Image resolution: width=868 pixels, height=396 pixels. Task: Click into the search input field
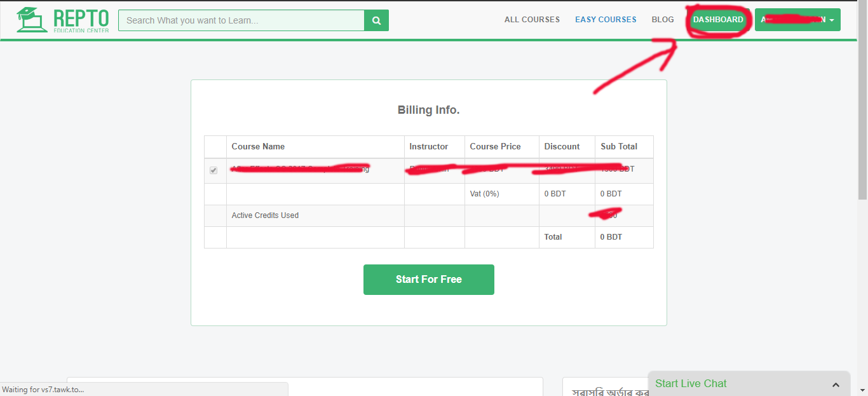click(241, 20)
